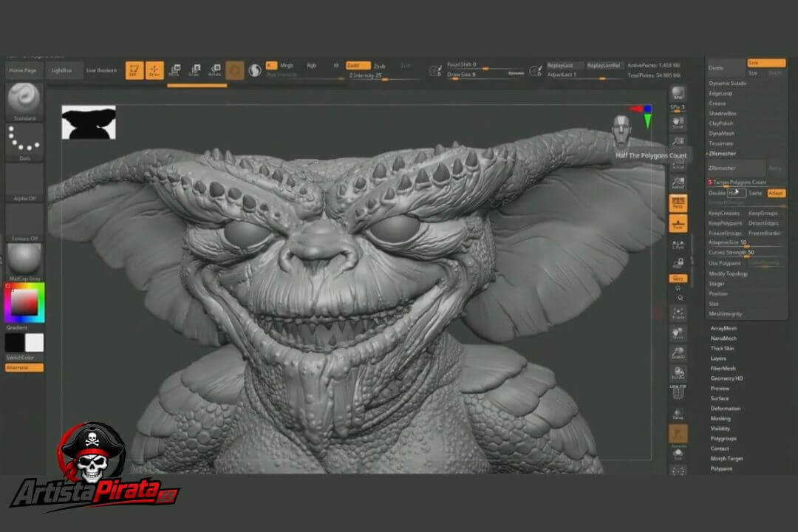The image size is (798, 532).
Task: Open the Masking subpalette
Action: [720, 418]
